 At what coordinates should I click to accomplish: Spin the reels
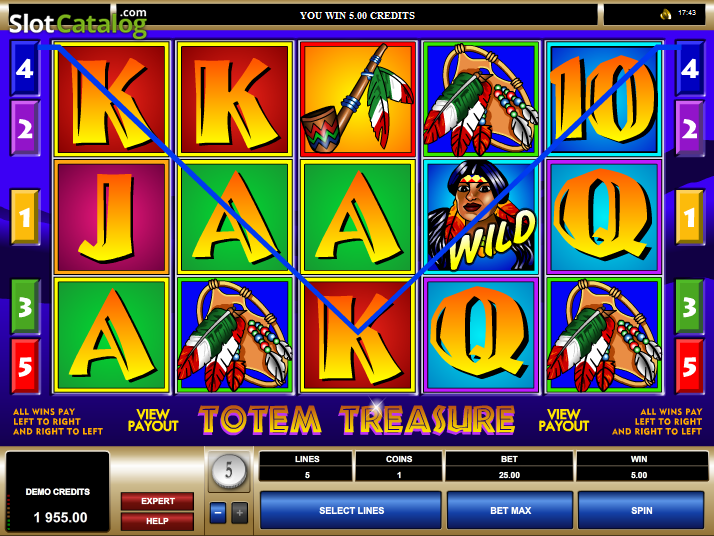click(641, 510)
